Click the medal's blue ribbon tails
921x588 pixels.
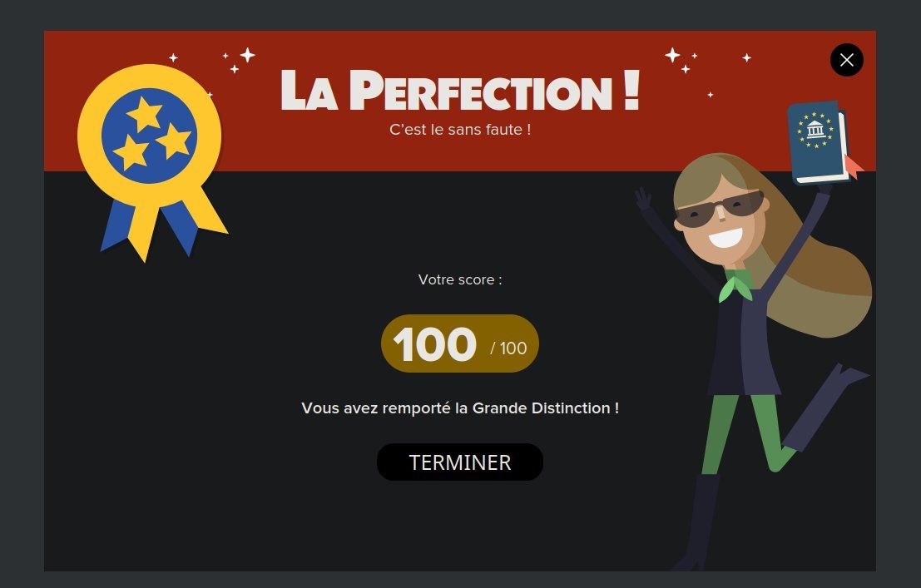coord(150,228)
